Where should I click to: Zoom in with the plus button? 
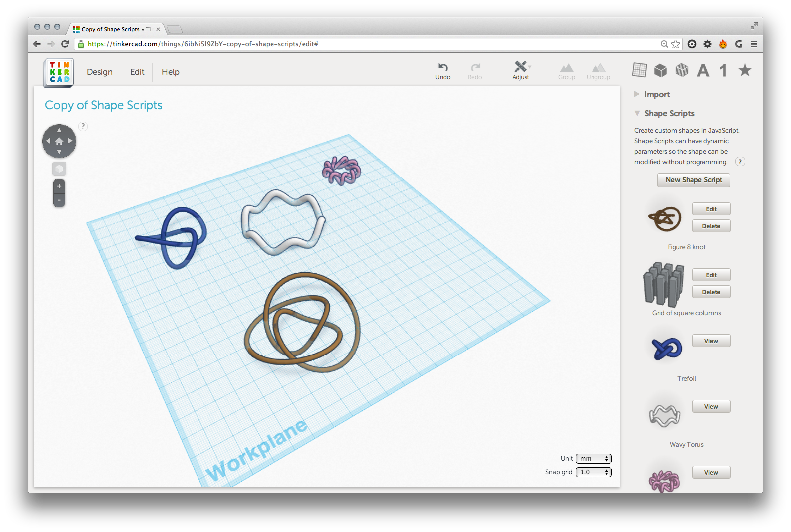click(x=59, y=186)
